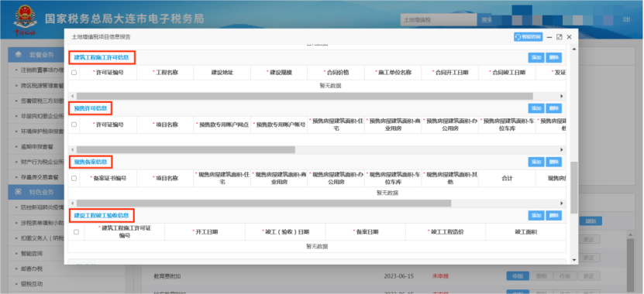The width and height of the screenshot is (644, 294).
Task: Open 银税互动 in sidebar
Action: point(32,284)
